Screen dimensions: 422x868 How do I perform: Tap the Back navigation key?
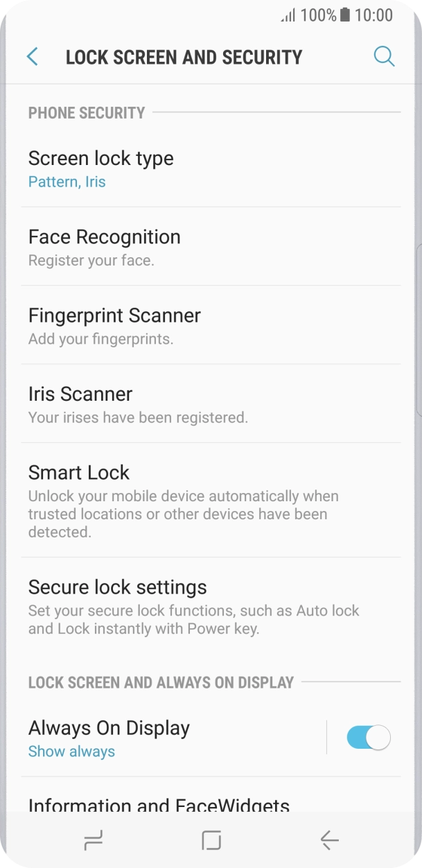[x=328, y=840]
